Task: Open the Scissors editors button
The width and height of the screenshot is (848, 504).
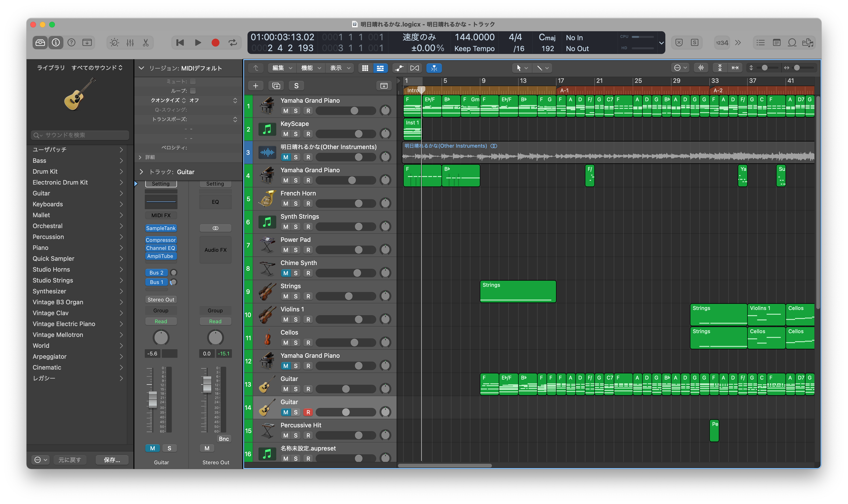Action: pos(146,42)
